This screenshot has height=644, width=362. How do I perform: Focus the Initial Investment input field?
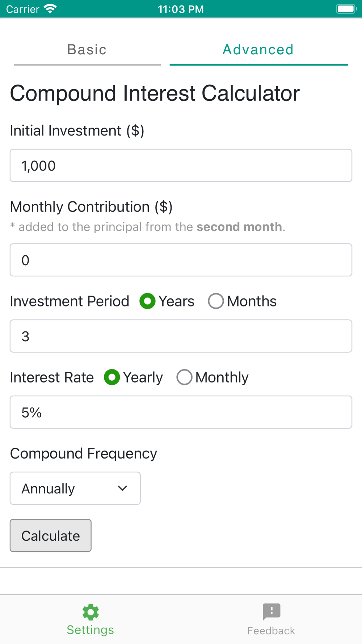point(181,166)
